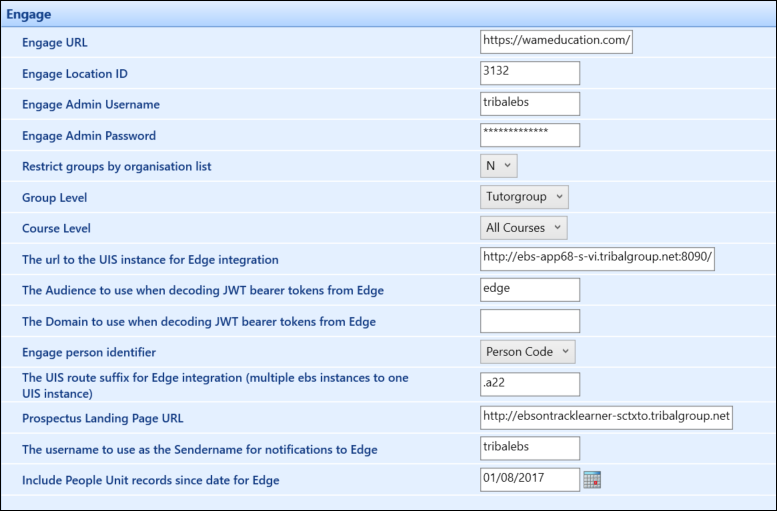
Task: Click the 'Engage Admin Password' label
Action: tap(89, 136)
